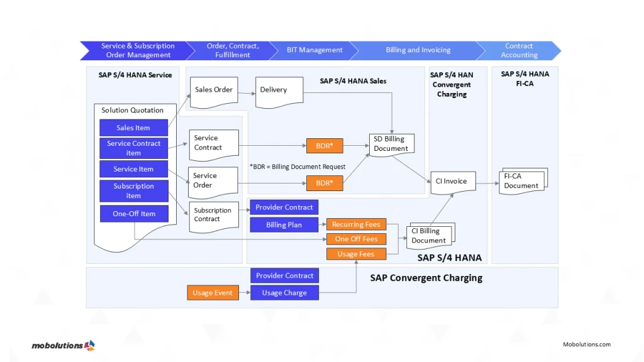Select the SD Billing Document shape
The image size is (644, 362).
[x=391, y=145]
